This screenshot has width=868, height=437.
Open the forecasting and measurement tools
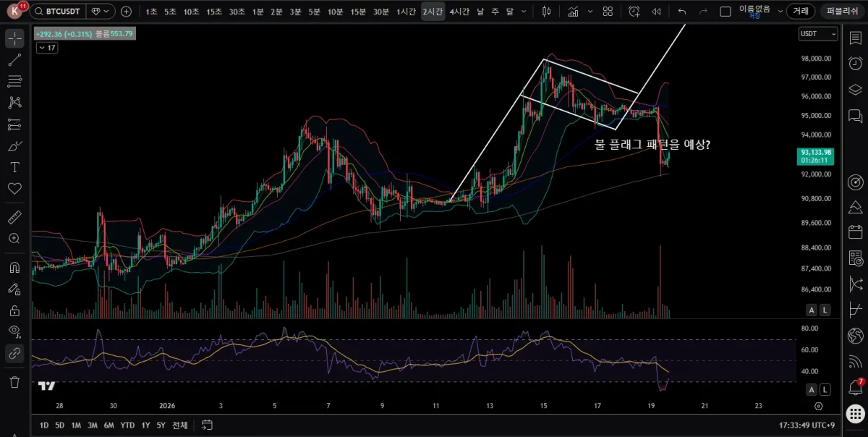click(x=14, y=124)
